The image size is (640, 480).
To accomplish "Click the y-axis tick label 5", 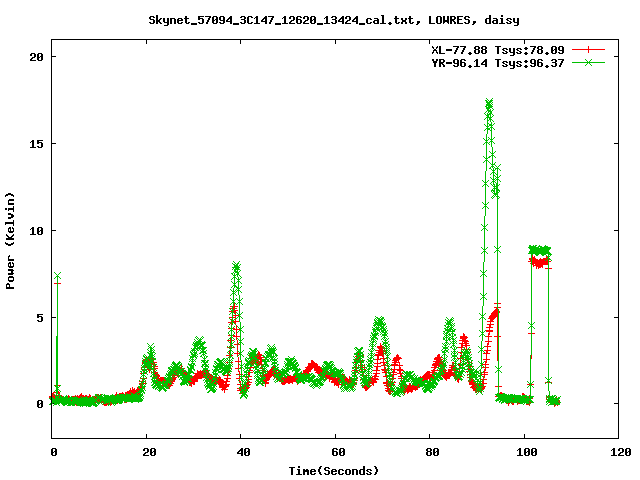I will click(40, 318).
